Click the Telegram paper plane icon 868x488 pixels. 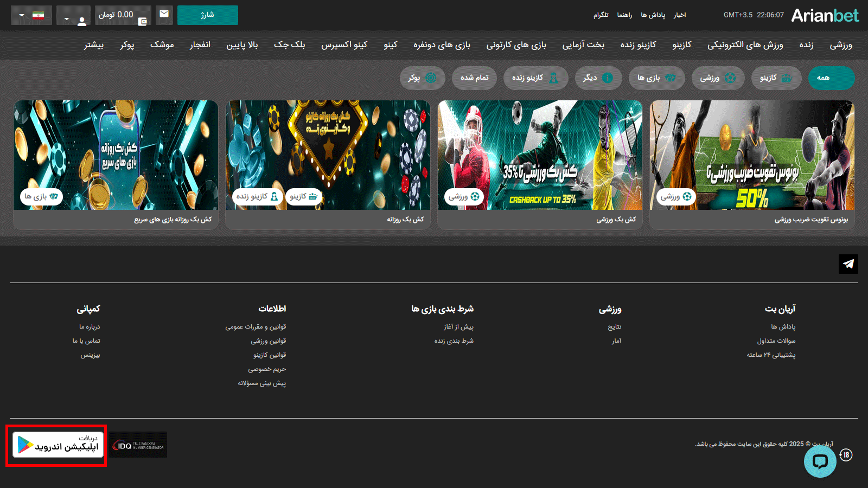pos(848,264)
